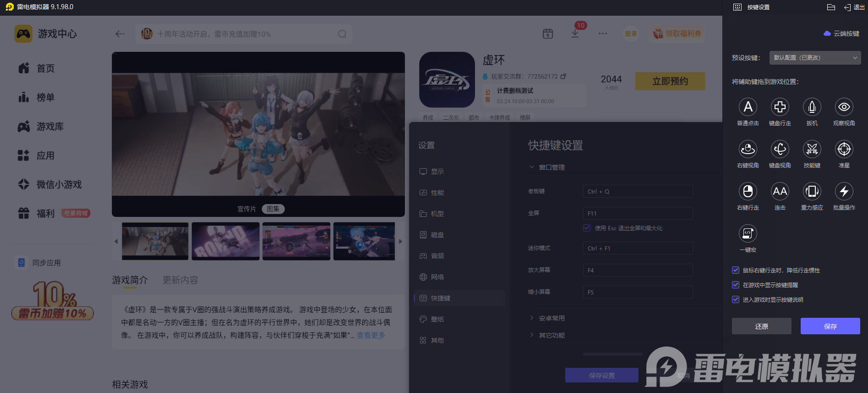Click the blue 保存 button
Image resolution: width=868 pixels, height=393 pixels.
click(x=830, y=327)
